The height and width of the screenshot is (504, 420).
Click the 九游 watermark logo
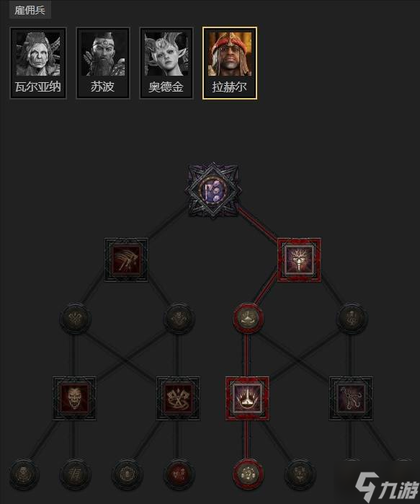click(x=386, y=485)
